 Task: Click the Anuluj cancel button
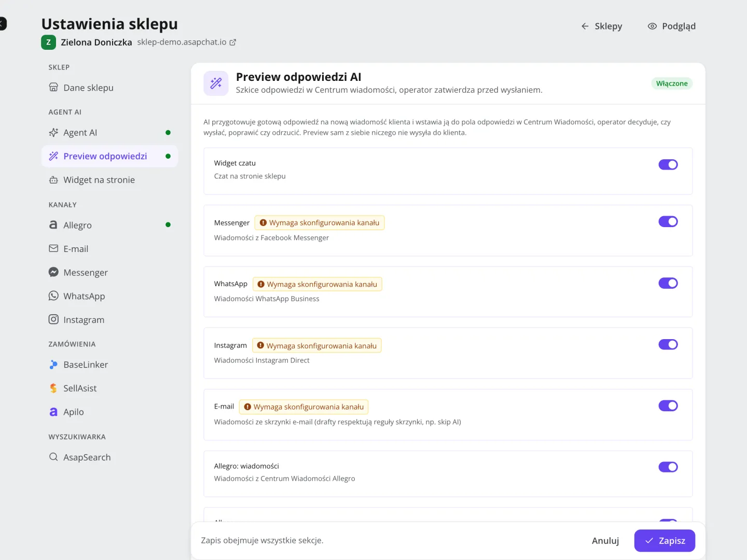click(605, 541)
